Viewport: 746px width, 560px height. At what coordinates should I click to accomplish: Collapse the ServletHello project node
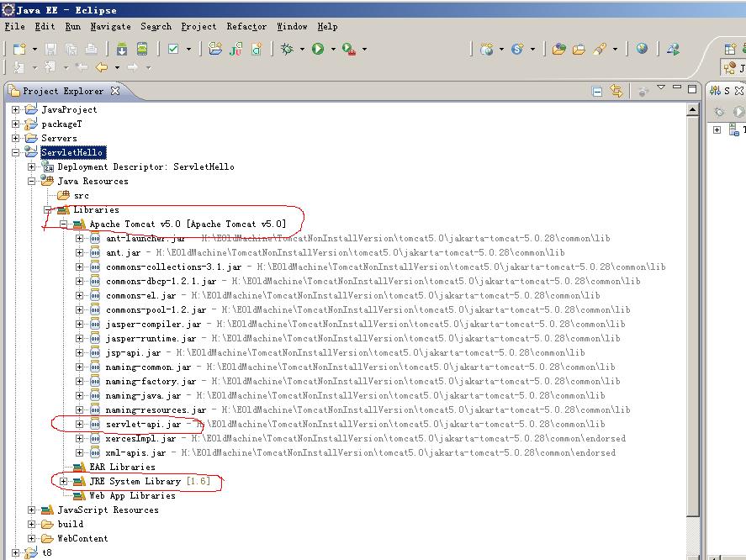(x=16, y=152)
